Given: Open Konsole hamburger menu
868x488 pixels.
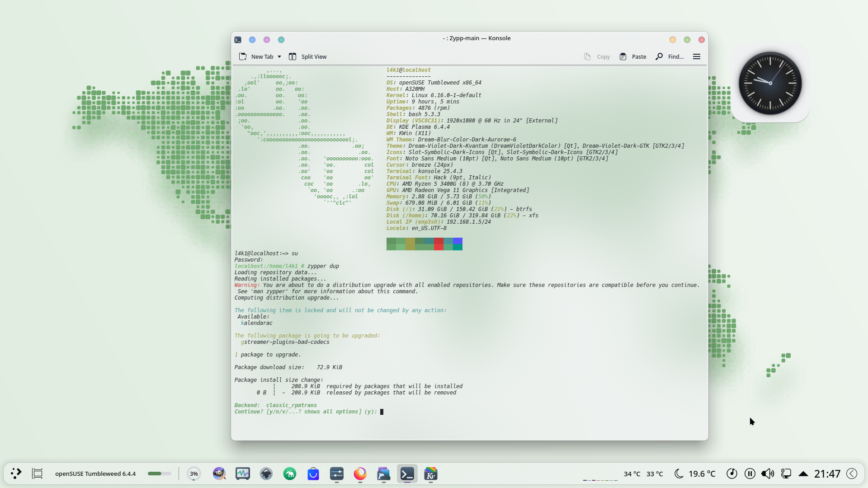Looking at the screenshot, I should coord(697,56).
